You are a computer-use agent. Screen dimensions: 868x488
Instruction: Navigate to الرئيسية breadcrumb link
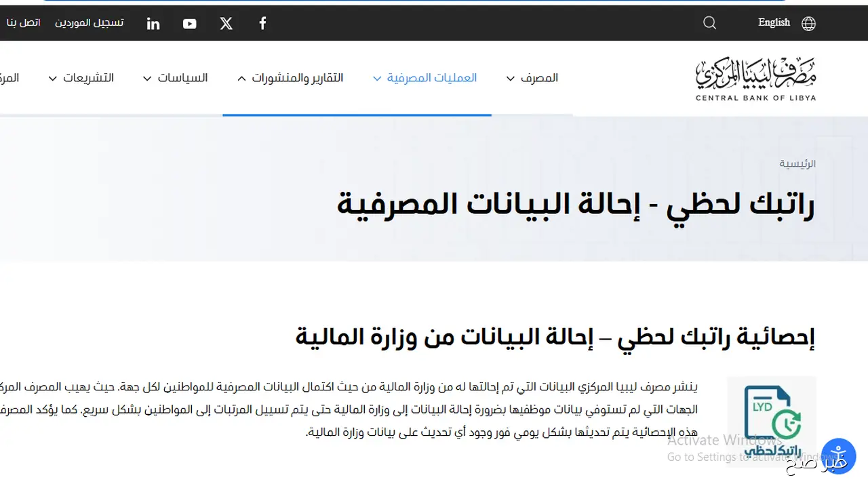coord(797,163)
